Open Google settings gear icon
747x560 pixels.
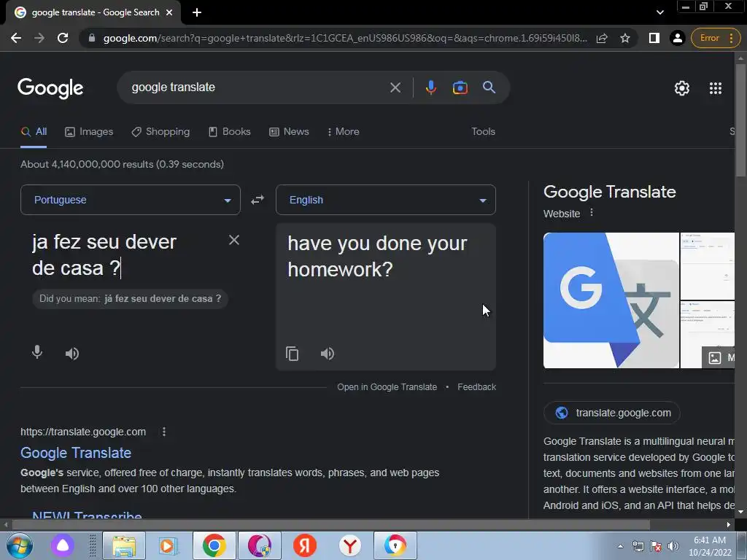(x=682, y=88)
